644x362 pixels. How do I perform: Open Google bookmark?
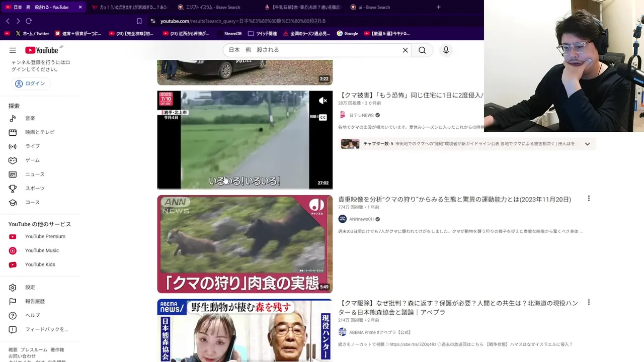(348, 34)
